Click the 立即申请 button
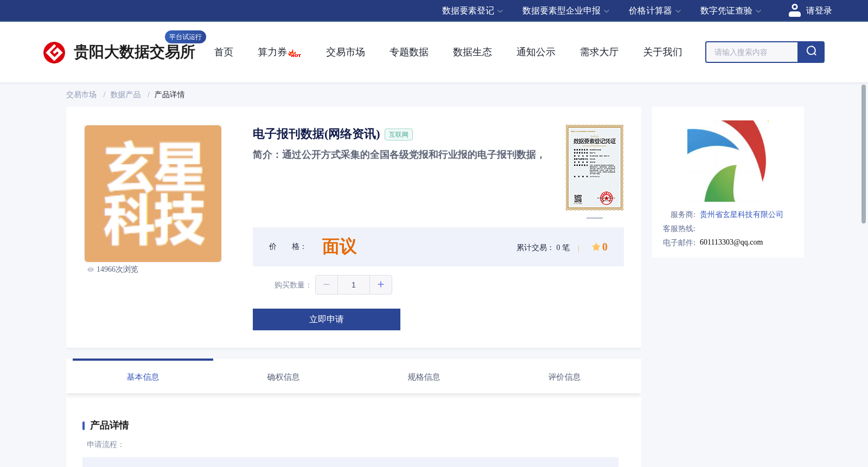 coord(327,319)
